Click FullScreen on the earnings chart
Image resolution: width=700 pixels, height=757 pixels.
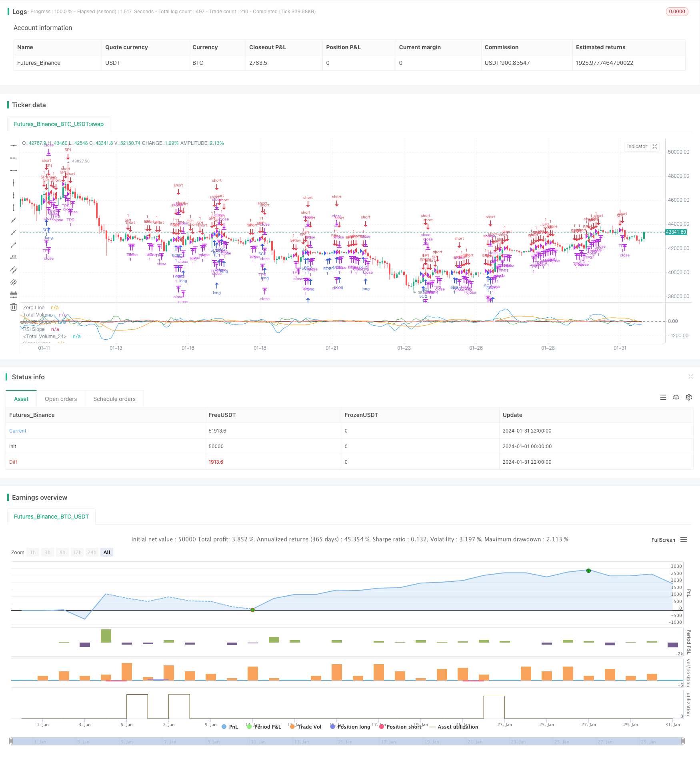tap(663, 540)
